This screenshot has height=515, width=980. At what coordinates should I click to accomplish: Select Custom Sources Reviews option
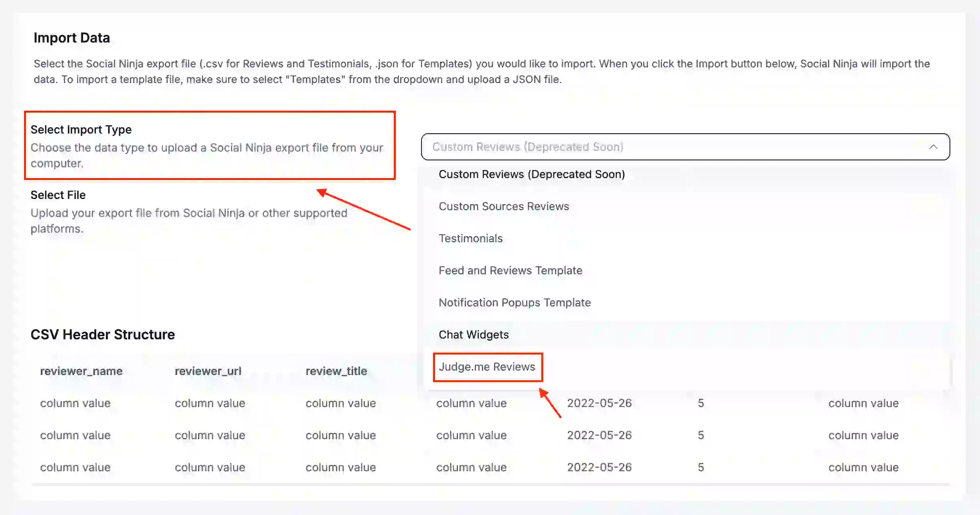click(504, 206)
